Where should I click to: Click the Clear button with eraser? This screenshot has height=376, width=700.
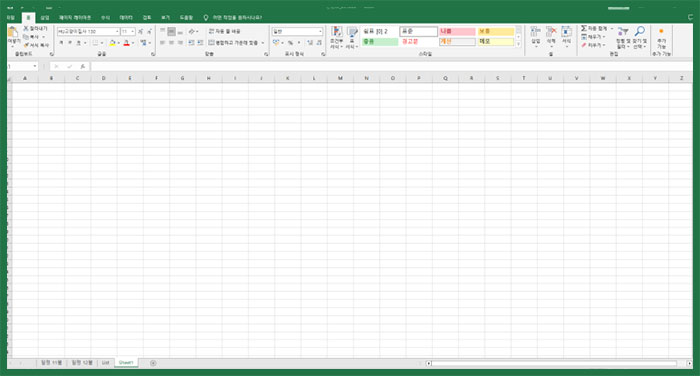(x=593, y=45)
